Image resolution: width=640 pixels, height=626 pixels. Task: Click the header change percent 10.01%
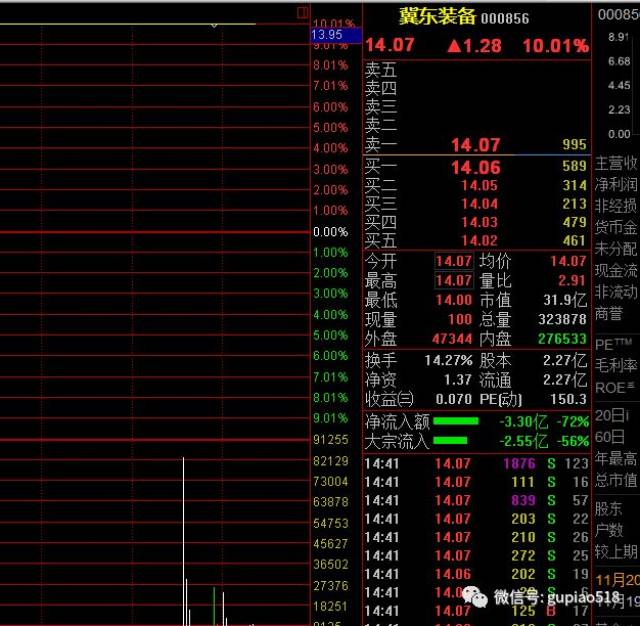[x=556, y=46]
